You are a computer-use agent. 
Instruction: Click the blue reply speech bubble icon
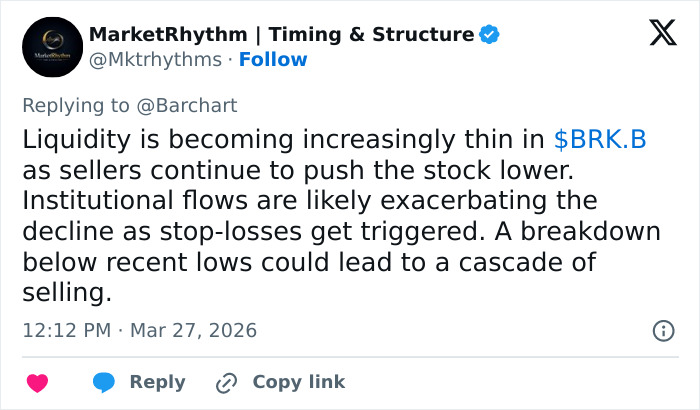tap(105, 382)
